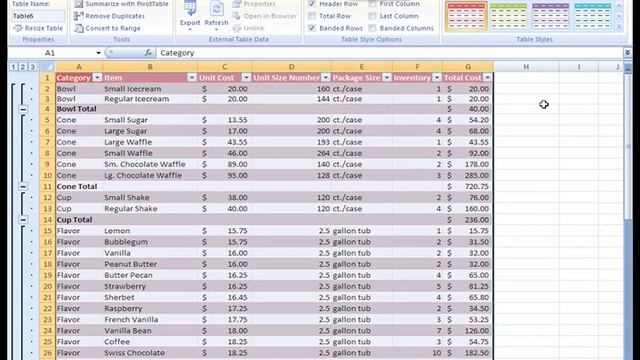640x360 pixels.
Task: Click the Unlink icon
Action: point(237,28)
